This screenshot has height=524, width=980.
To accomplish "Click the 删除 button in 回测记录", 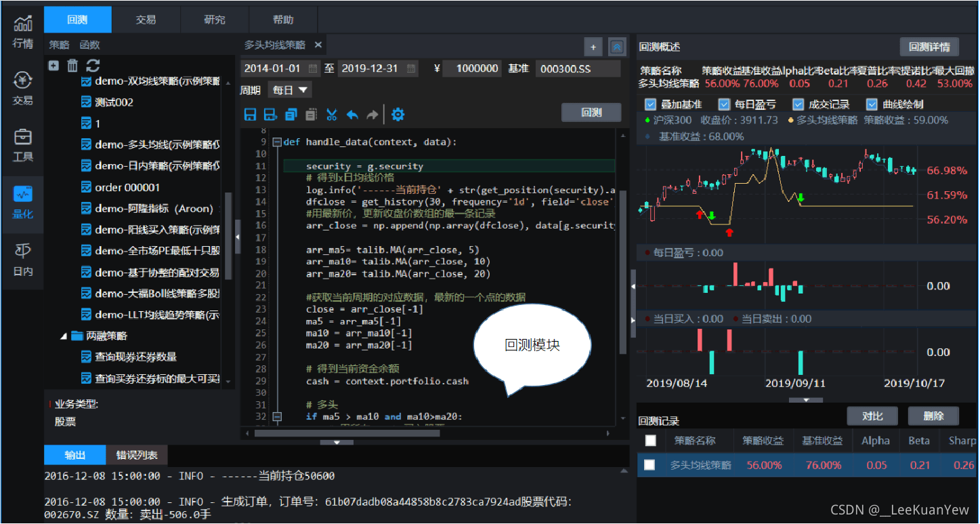I will 933,416.
